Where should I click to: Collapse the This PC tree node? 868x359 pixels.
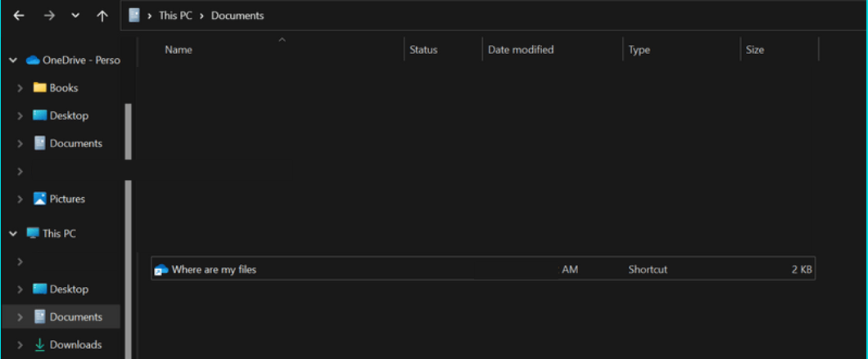pyautogui.click(x=13, y=233)
